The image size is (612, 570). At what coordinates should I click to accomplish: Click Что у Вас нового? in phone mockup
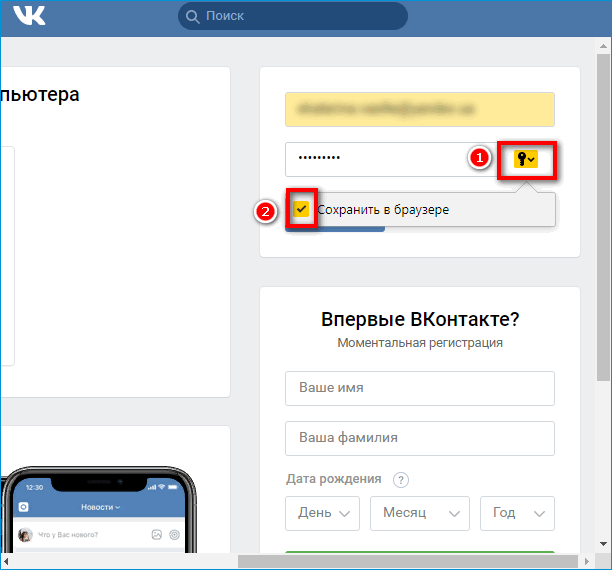click(68, 534)
